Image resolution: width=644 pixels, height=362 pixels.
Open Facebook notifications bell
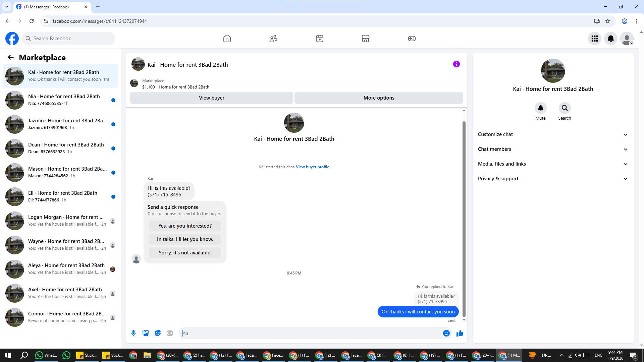pyautogui.click(x=610, y=39)
